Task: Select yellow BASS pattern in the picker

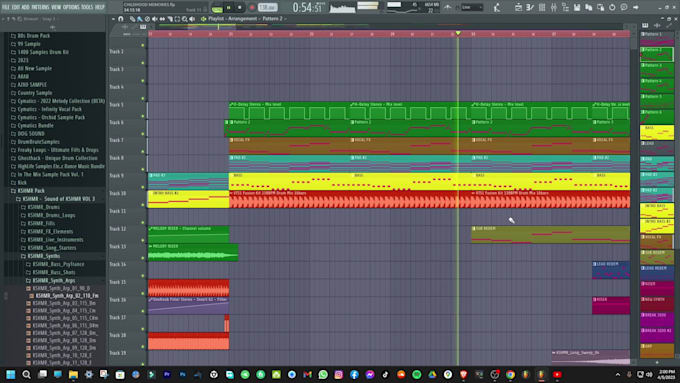Action: [657, 133]
